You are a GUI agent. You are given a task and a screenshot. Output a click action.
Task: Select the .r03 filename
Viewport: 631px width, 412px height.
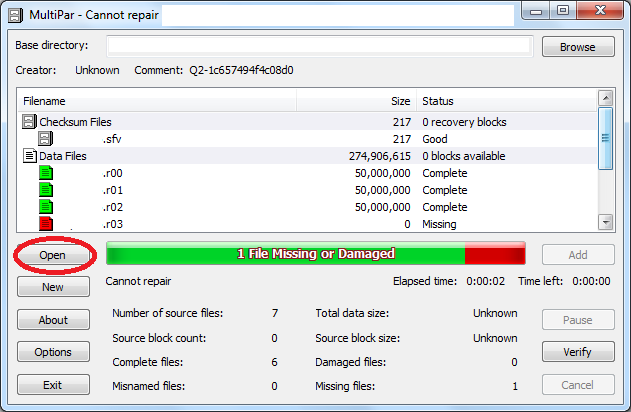coord(112,224)
